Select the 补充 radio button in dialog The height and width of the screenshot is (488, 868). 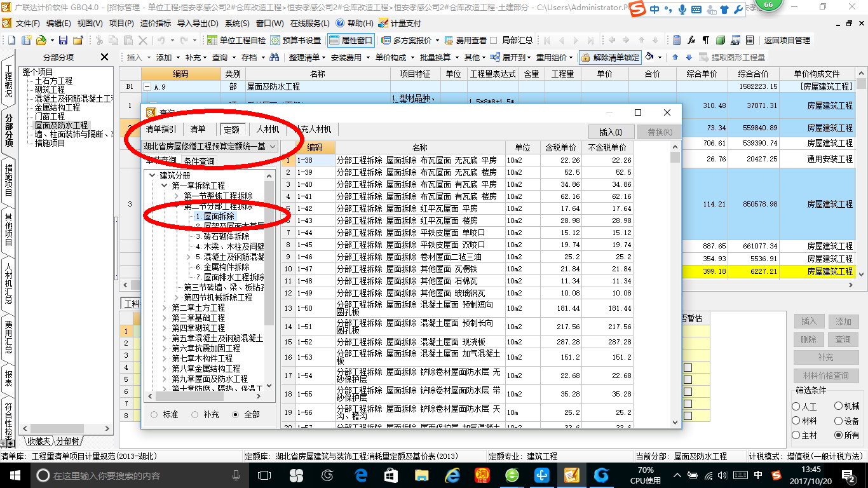click(195, 414)
